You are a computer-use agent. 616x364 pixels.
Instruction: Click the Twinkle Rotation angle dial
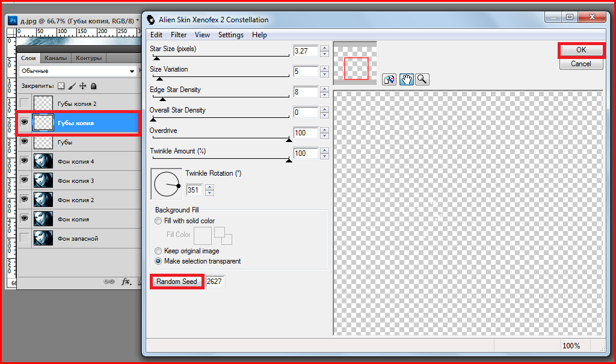coord(167,184)
